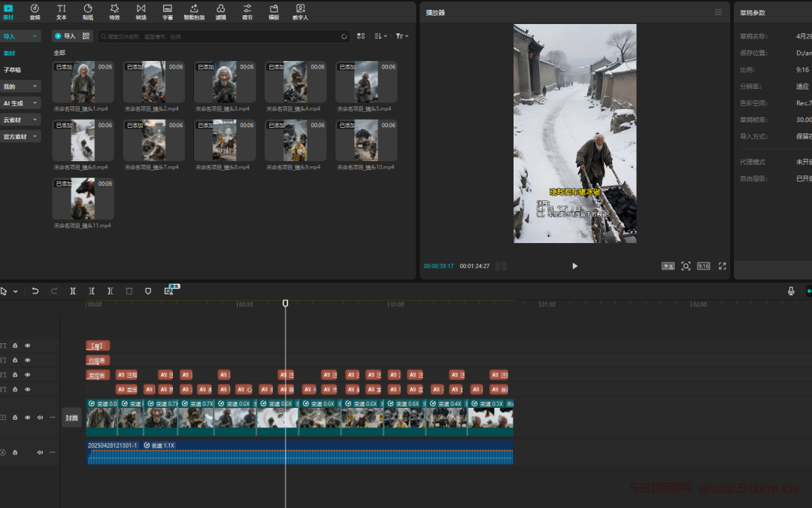Click the 导入 import button with plus

[65, 36]
